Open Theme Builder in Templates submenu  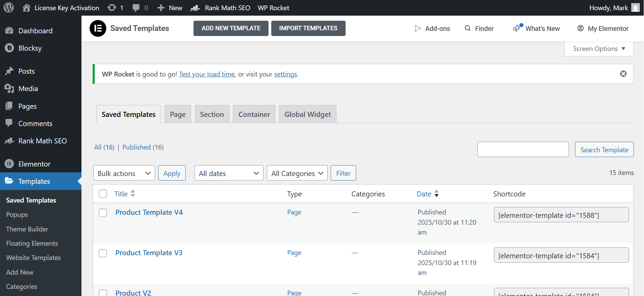click(x=27, y=229)
